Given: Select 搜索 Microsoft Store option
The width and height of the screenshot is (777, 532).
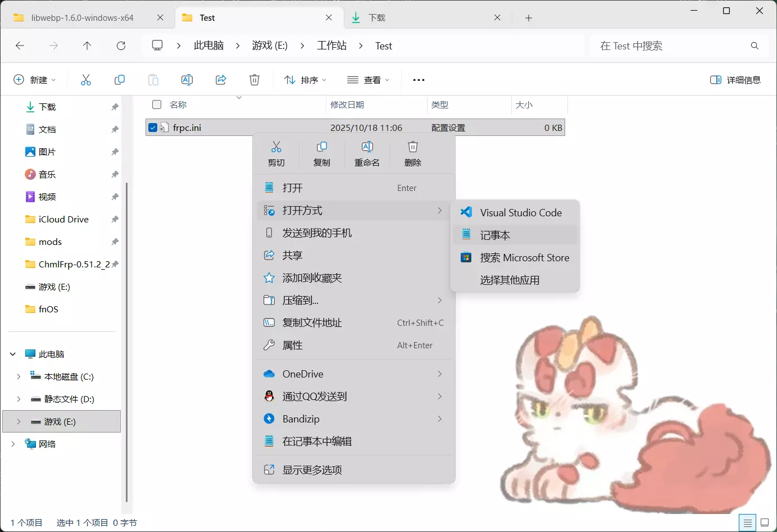Looking at the screenshot, I should tap(515, 257).
